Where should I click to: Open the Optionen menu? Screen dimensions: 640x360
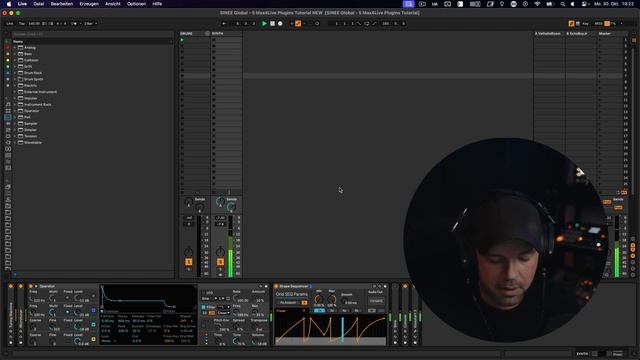[136, 4]
